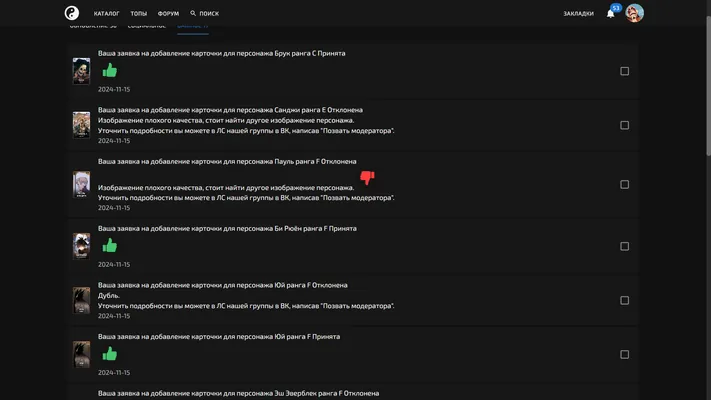The width and height of the screenshot is (711, 400).
Task: Click the page vertical scrollbar thumb
Action: [x=708, y=86]
